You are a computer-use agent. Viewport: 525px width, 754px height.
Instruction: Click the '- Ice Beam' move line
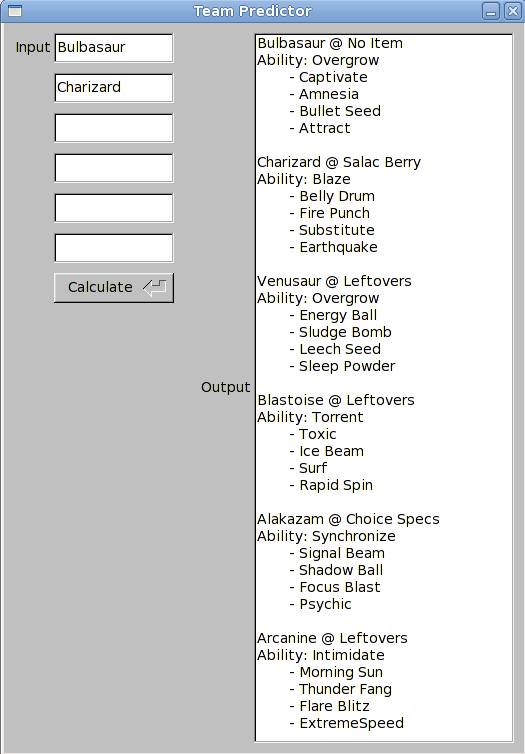click(327, 451)
